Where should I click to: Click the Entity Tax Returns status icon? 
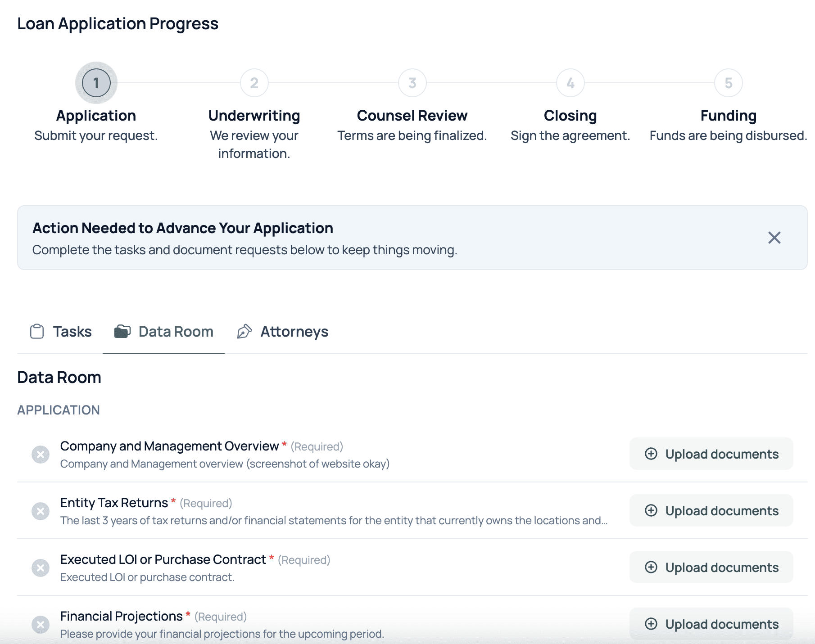click(41, 511)
